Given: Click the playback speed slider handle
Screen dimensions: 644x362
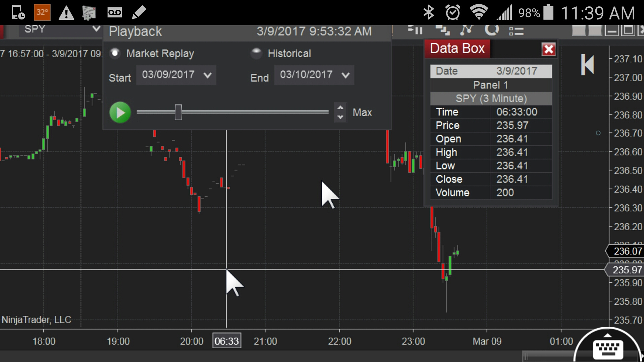Looking at the screenshot, I should pos(178,112).
